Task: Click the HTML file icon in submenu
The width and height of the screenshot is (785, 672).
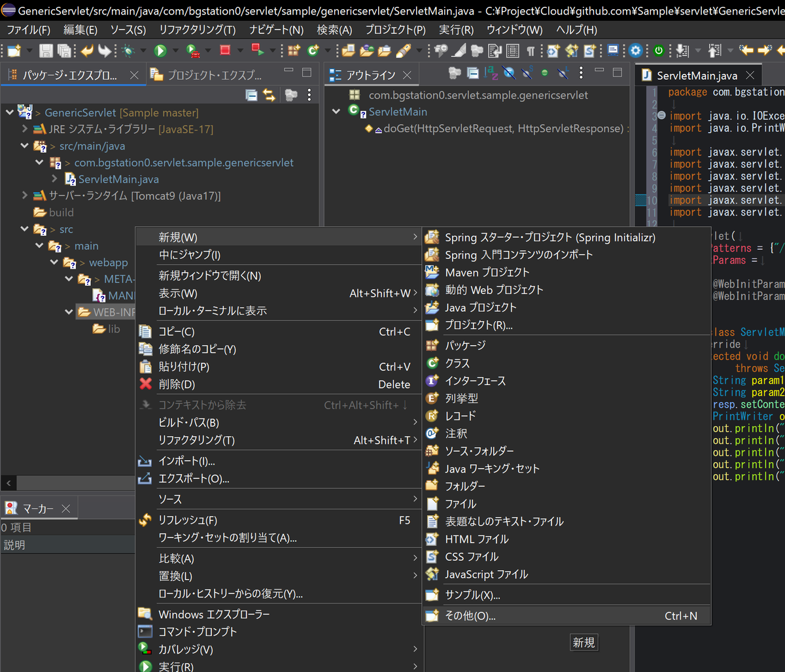Action: click(432, 539)
